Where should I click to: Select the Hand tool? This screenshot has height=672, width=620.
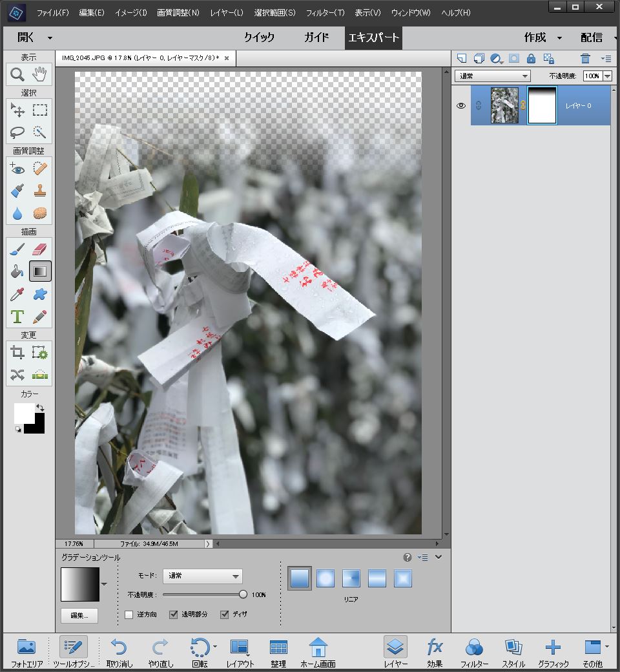40,75
